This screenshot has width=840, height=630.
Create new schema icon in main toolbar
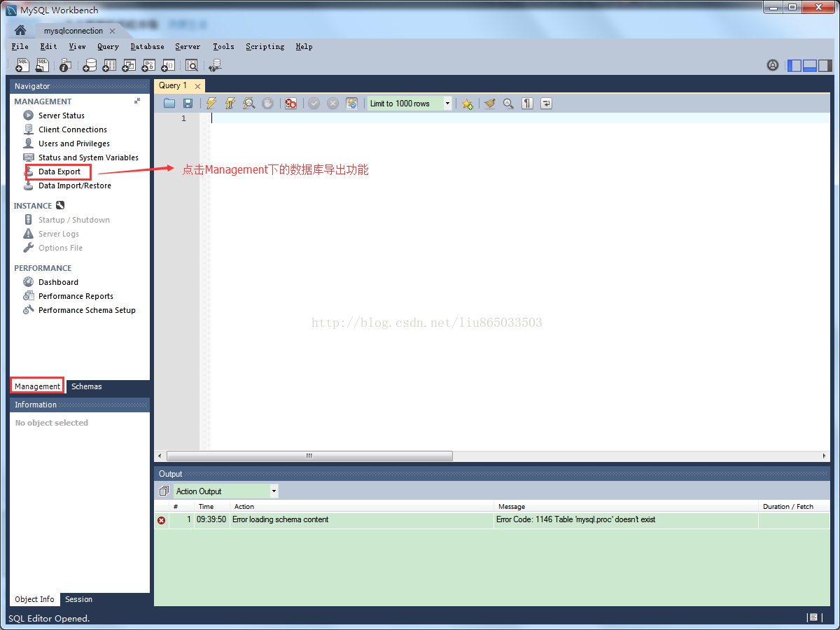[90, 65]
